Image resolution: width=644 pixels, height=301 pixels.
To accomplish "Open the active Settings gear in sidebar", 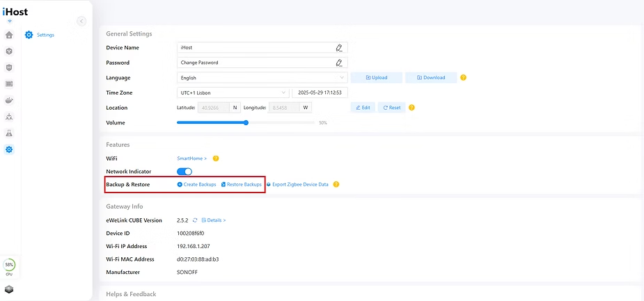I will pos(9,149).
